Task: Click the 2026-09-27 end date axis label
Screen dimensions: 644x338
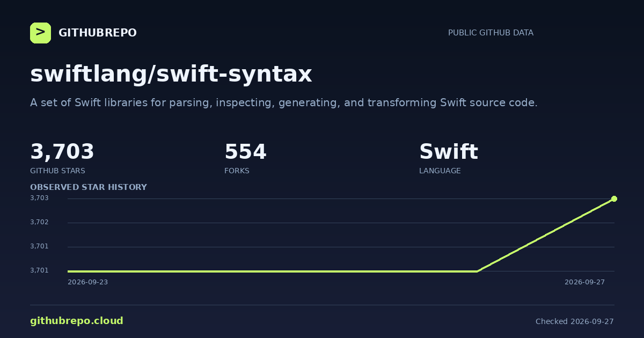Action: 584,282
